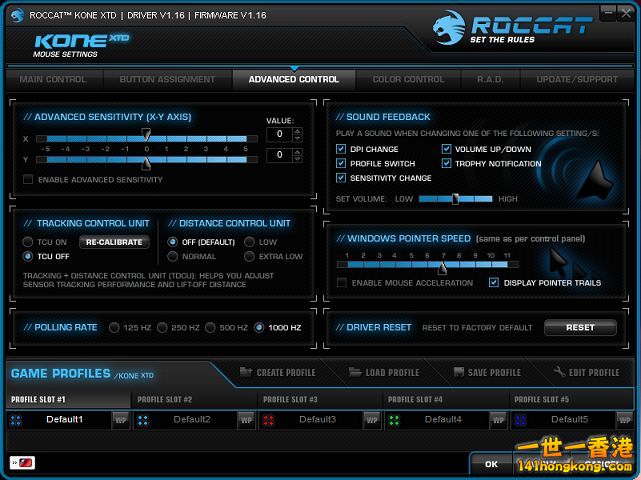641x480 pixels.
Task: Select TCU ON radio button
Action: pyautogui.click(x=27, y=242)
